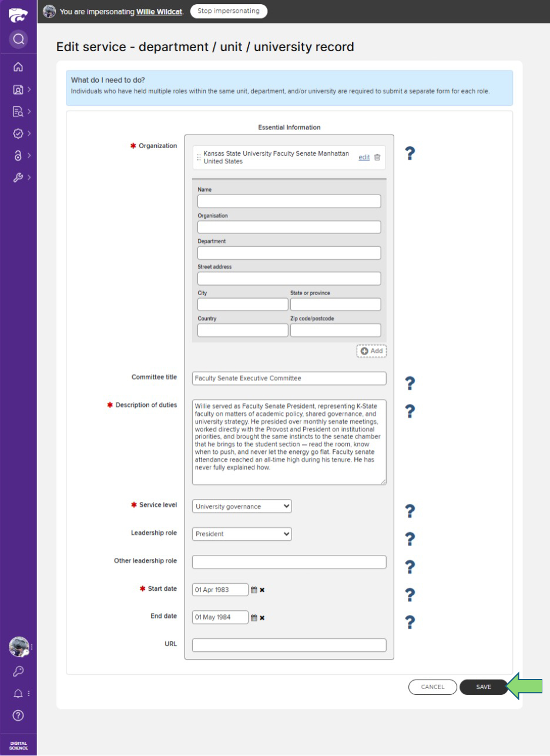This screenshot has height=756, width=550.
Task: Show help for Organization field
Action: click(x=411, y=153)
